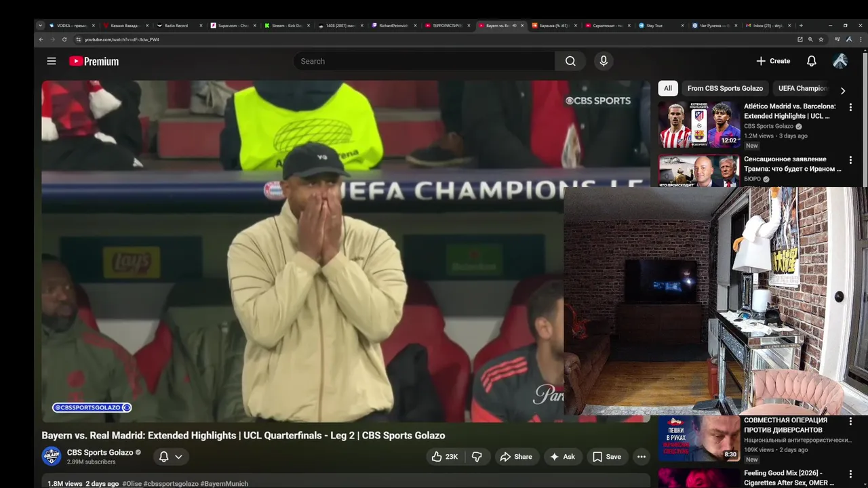Go to YouTube Premium home logo
This screenshot has width=868, height=488.
pyautogui.click(x=94, y=61)
